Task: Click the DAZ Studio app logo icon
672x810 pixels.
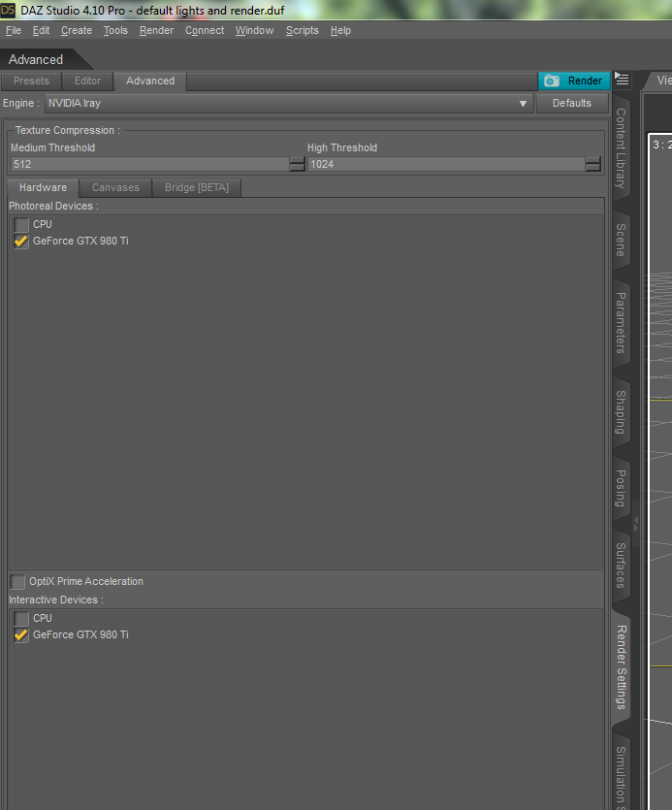Action: (8, 10)
